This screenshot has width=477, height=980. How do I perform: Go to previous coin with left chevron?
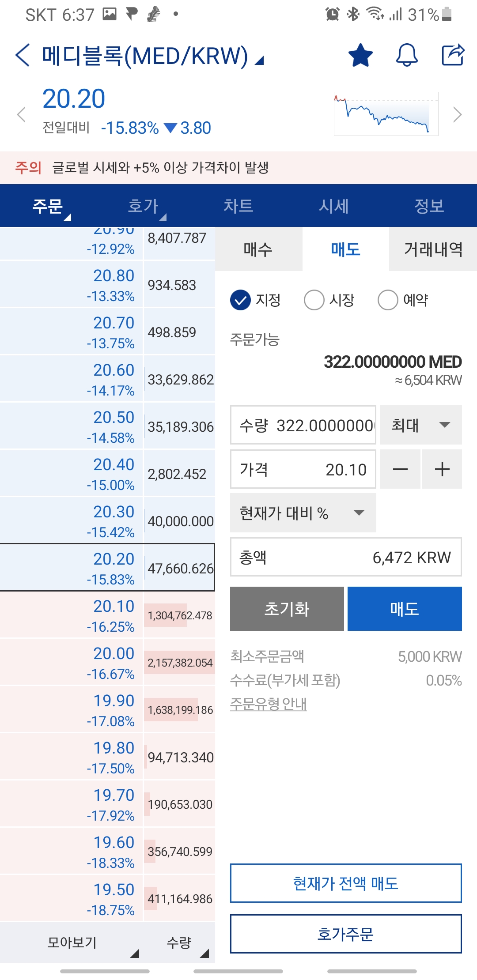pos(21,115)
